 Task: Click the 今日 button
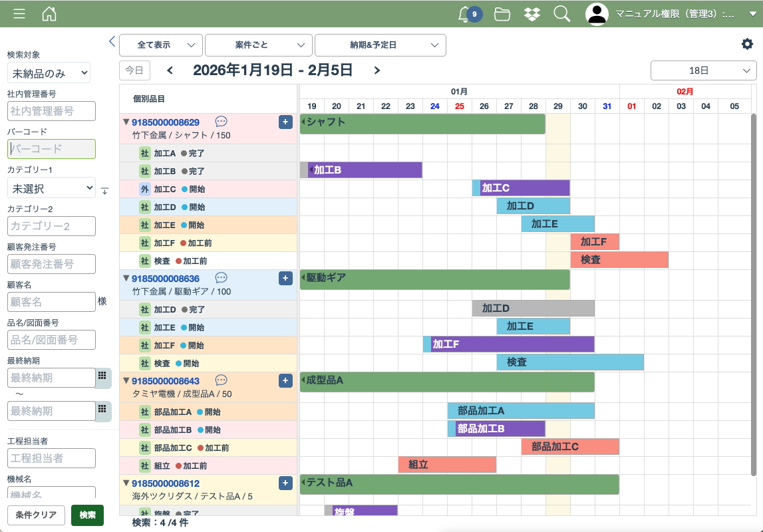coord(134,70)
